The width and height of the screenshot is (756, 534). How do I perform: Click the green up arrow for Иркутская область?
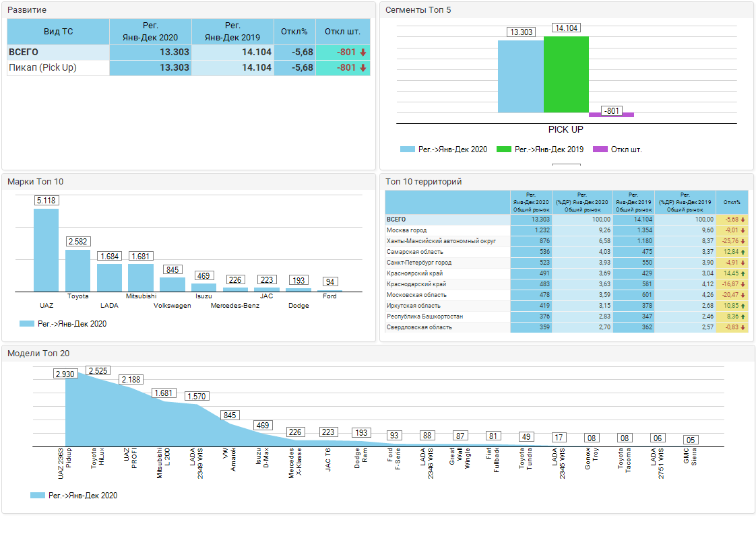[743, 306]
